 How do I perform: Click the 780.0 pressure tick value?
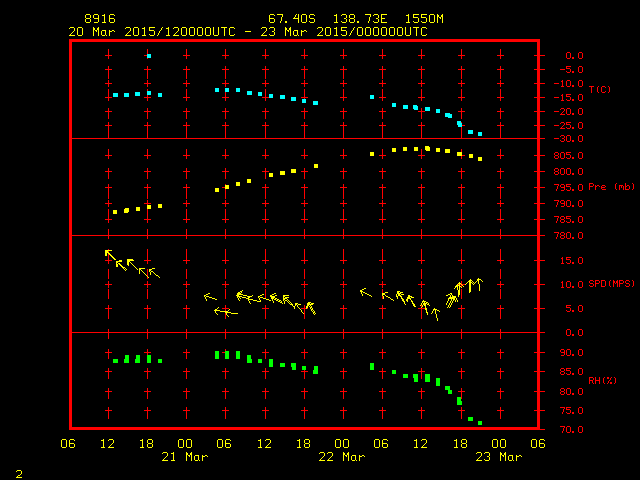pyautogui.click(x=569, y=236)
